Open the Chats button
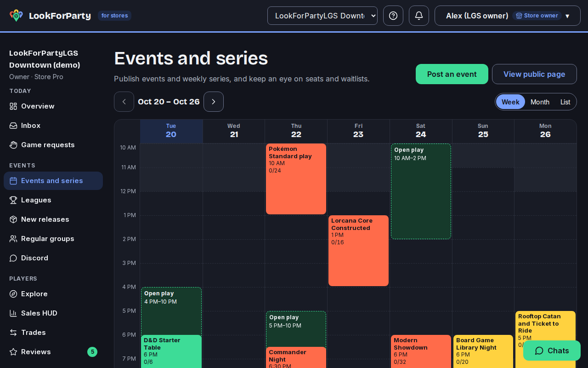The image size is (588, 368). pos(552,351)
